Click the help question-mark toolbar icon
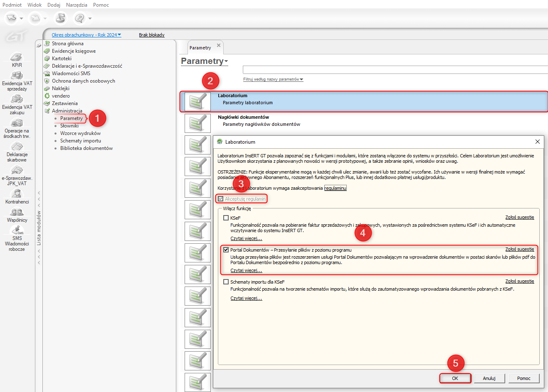Screen dimensions: 548x392 pyautogui.click(x=79, y=18)
